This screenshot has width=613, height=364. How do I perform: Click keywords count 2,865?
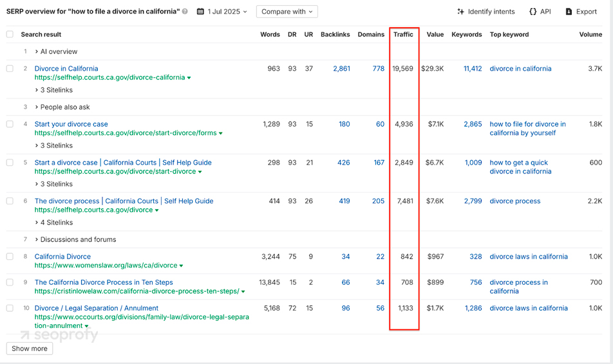click(473, 124)
